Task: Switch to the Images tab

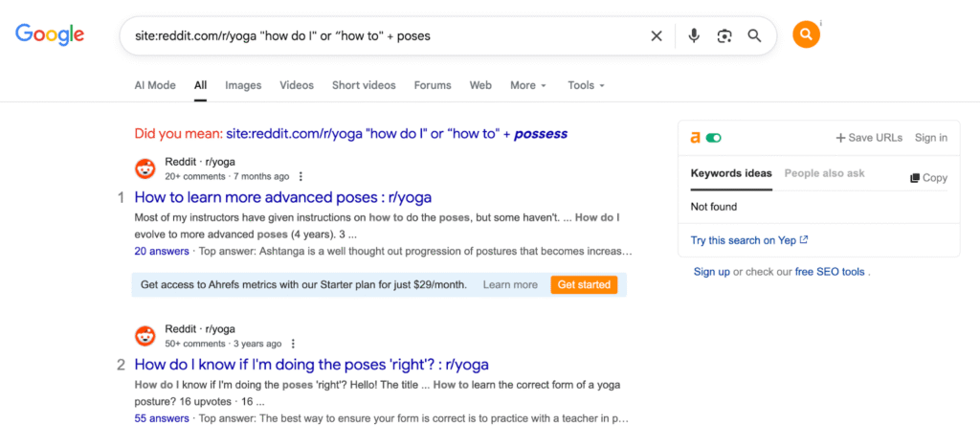Action: click(243, 85)
